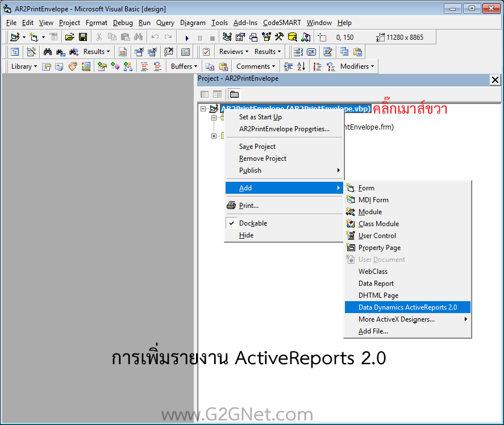Click the Start run arrow in toolbar
The width and height of the screenshot is (504, 425).
[187, 38]
